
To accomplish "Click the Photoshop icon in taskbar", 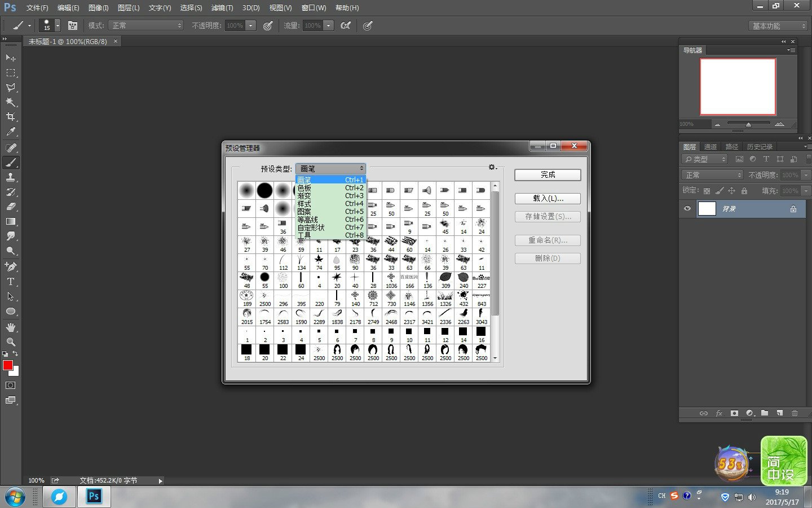I will pyautogui.click(x=94, y=496).
